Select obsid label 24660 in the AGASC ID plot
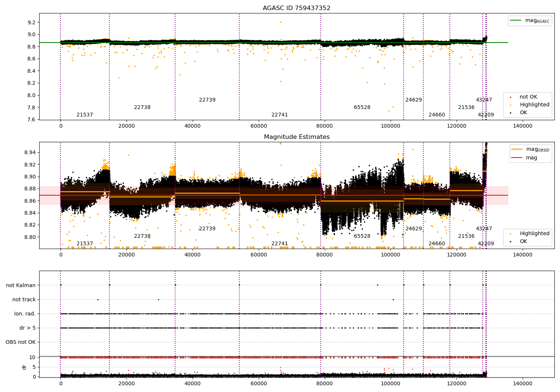 437,115
